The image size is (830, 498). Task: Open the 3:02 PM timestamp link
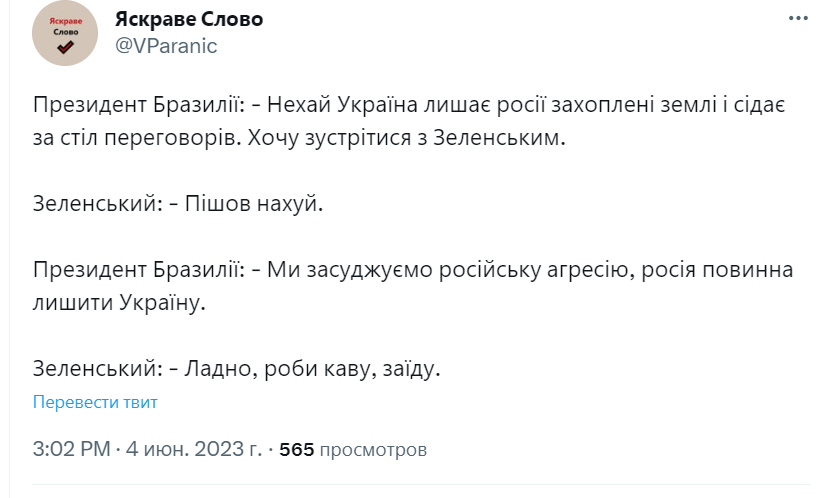pos(71,449)
